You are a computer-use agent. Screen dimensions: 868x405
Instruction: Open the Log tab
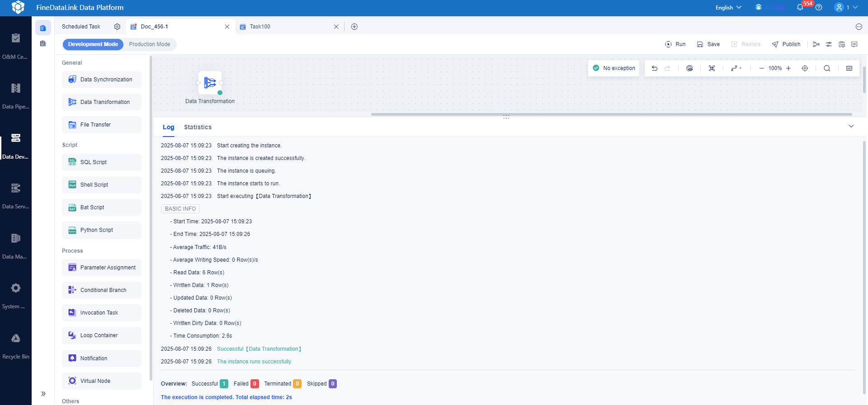[x=168, y=127]
